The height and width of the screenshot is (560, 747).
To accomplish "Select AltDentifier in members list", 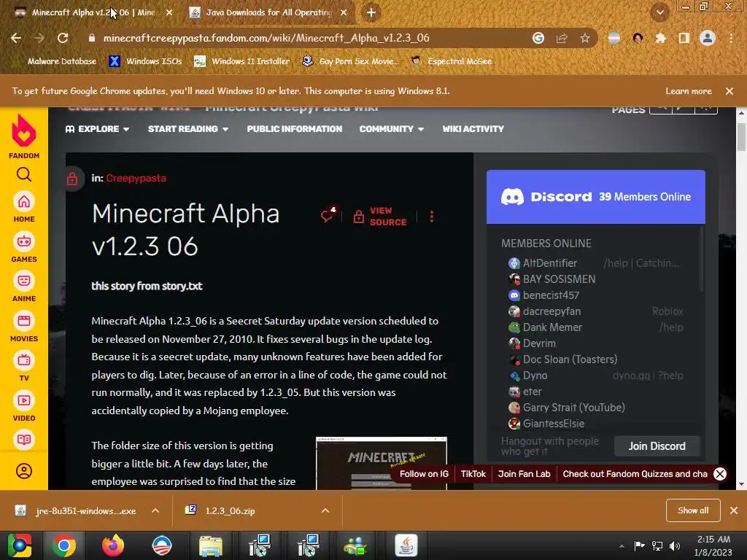I will (x=550, y=262).
